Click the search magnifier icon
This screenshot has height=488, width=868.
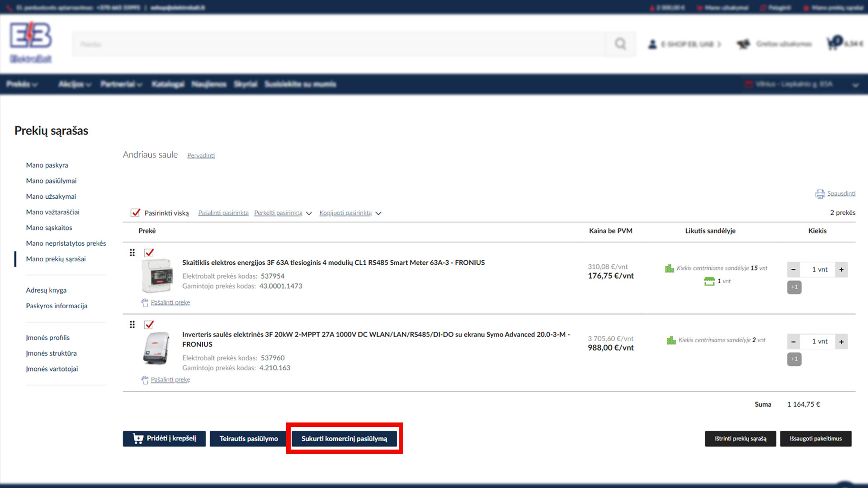[x=620, y=44]
